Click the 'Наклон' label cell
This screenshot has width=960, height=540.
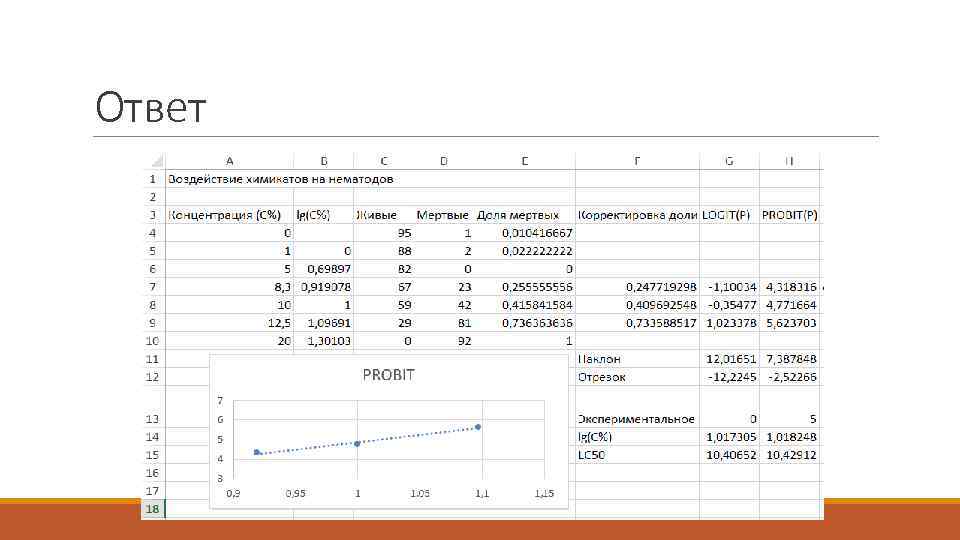coord(637,359)
